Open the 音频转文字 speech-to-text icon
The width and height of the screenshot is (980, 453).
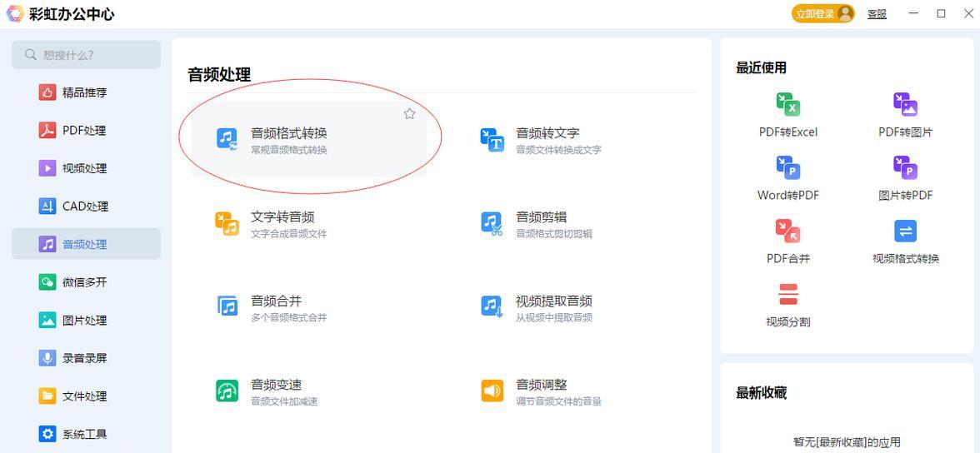click(x=492, y=139)
